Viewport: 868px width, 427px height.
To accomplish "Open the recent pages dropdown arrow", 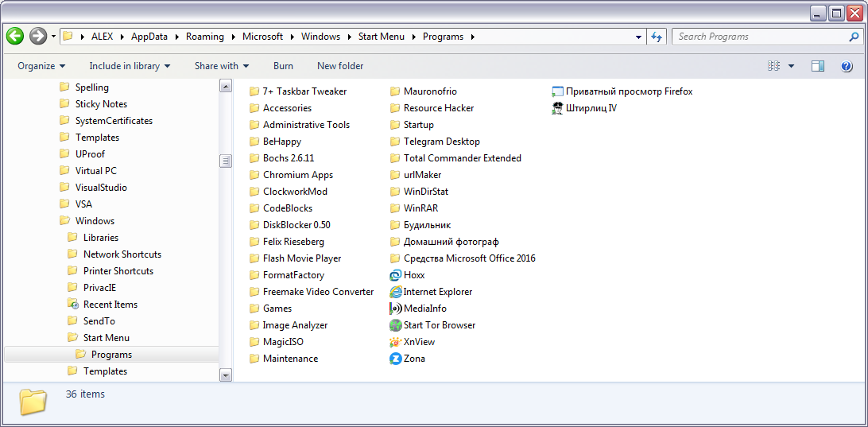I will tap(54, 37).
